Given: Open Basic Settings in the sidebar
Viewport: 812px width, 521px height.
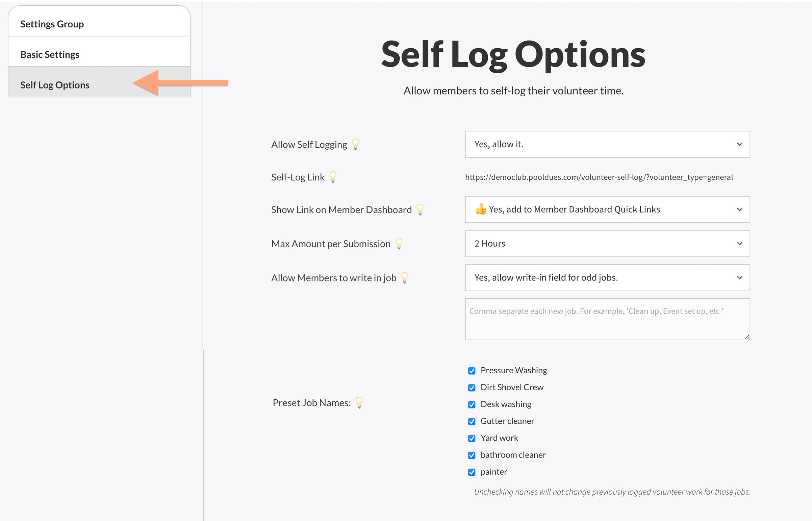Looking at the screenshot, I should [50, 54].
